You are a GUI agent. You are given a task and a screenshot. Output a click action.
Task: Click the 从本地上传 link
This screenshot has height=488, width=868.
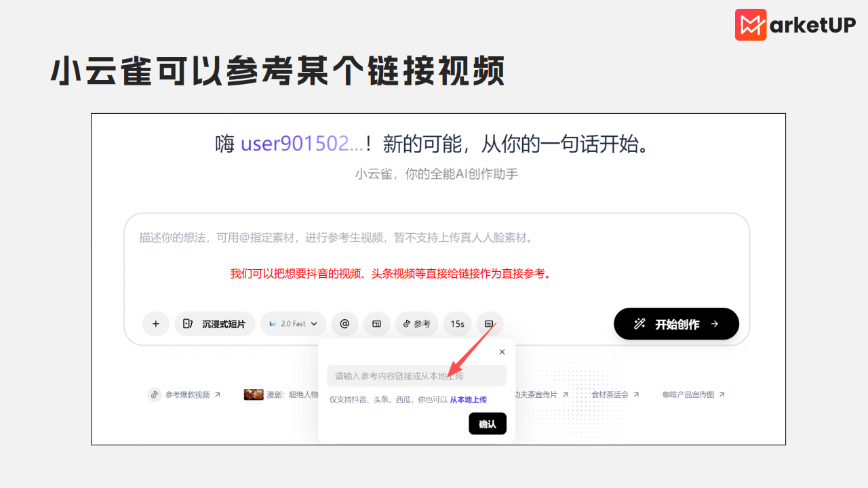(468, 400)
